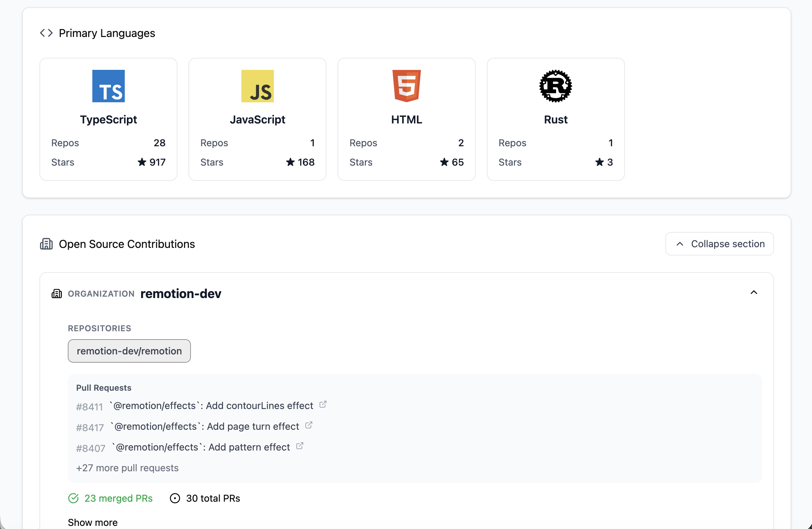
Task: Click the remotion-dev organization name
Action: point(181,294)
